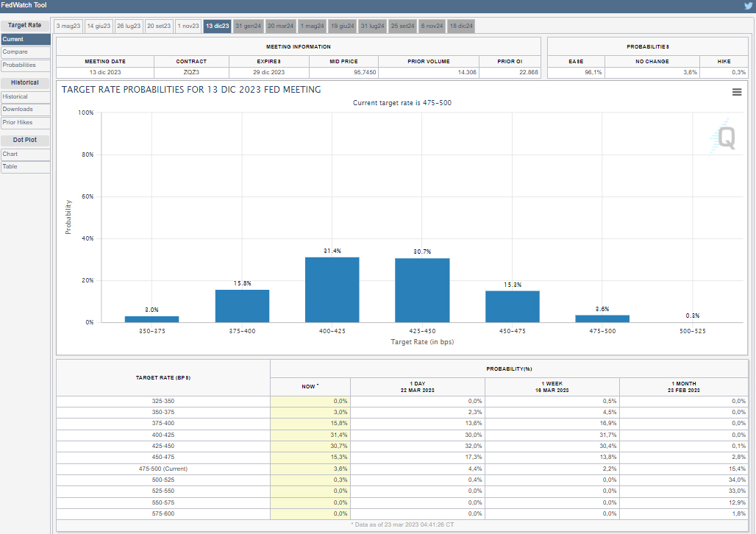Show the Dot Plot Chart
The height and width of the screenshot is (534, 756).
click(x=25, y=154)
